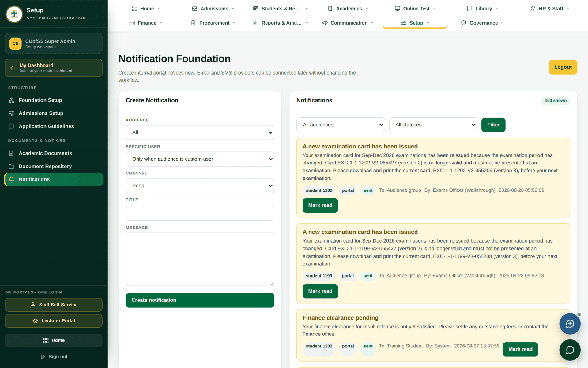Click the Finance wallet icon
This screenshot has width=588, height=368.
click(x=132, y=23)
